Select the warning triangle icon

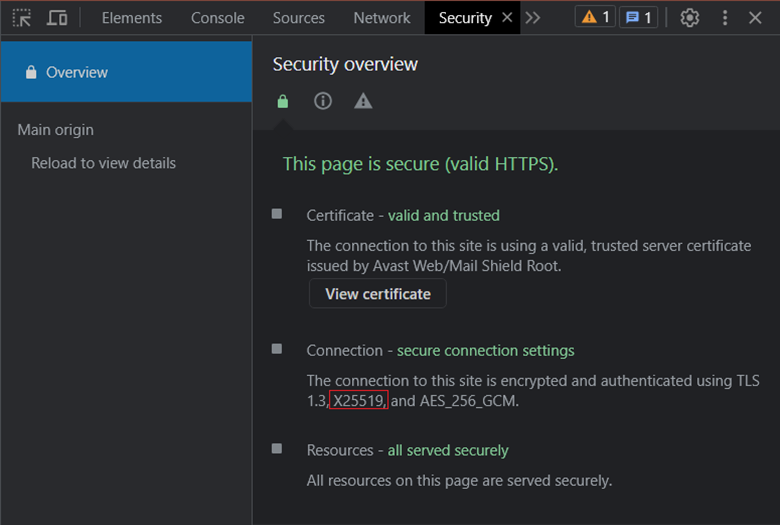coord(363,101)
